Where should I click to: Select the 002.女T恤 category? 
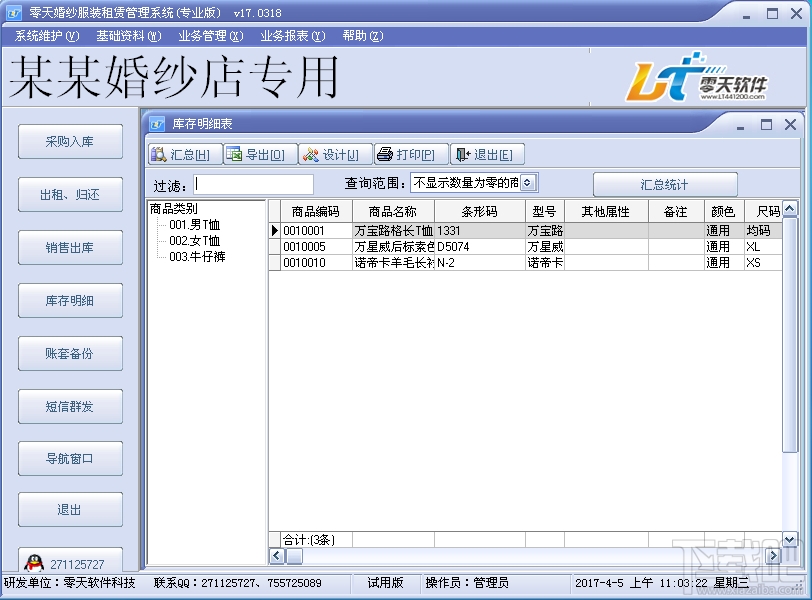click(x=195, y=241)
